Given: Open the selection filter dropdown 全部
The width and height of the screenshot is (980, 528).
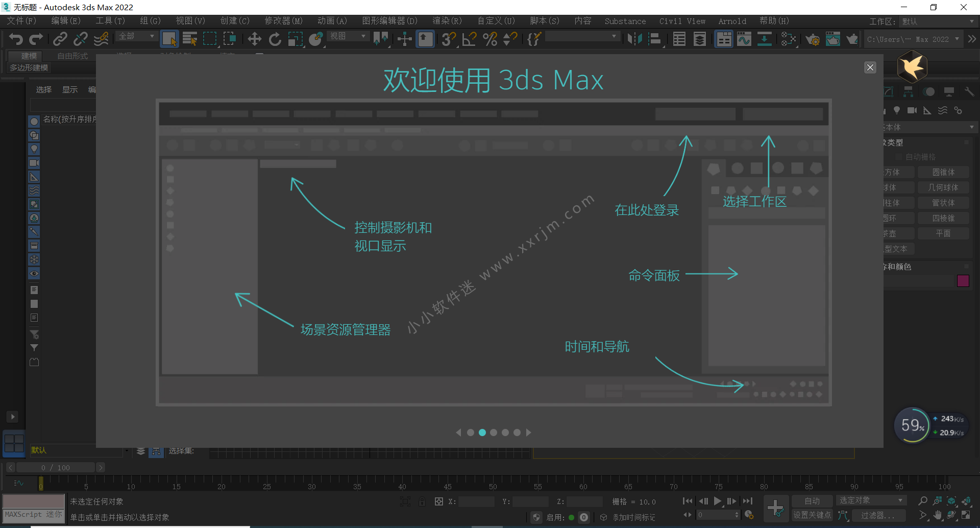Looking at the screenshot, I should point(136,36).
